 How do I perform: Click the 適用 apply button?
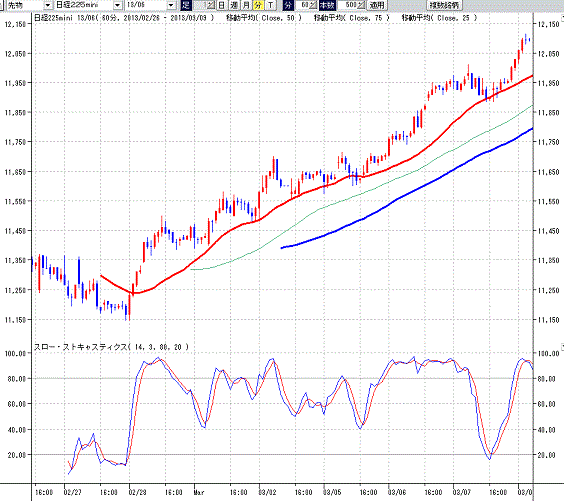(x=377, y=5)
